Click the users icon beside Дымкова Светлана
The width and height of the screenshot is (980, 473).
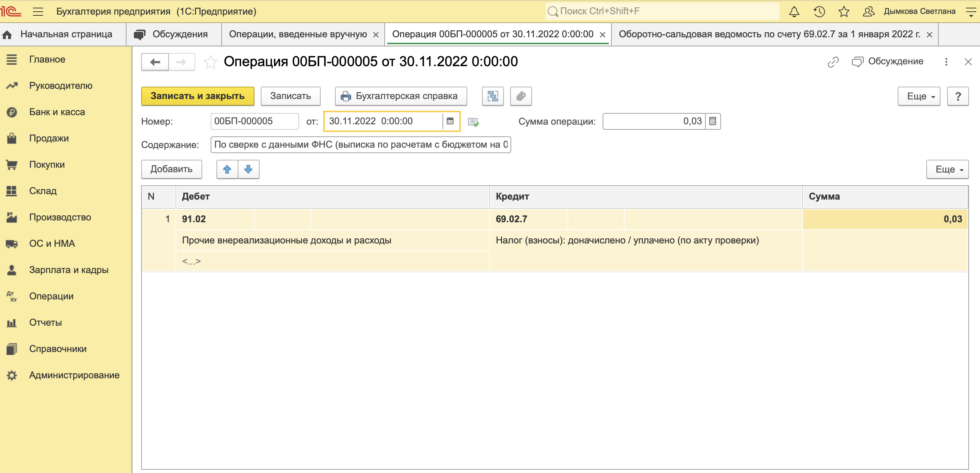coord(868,11)
